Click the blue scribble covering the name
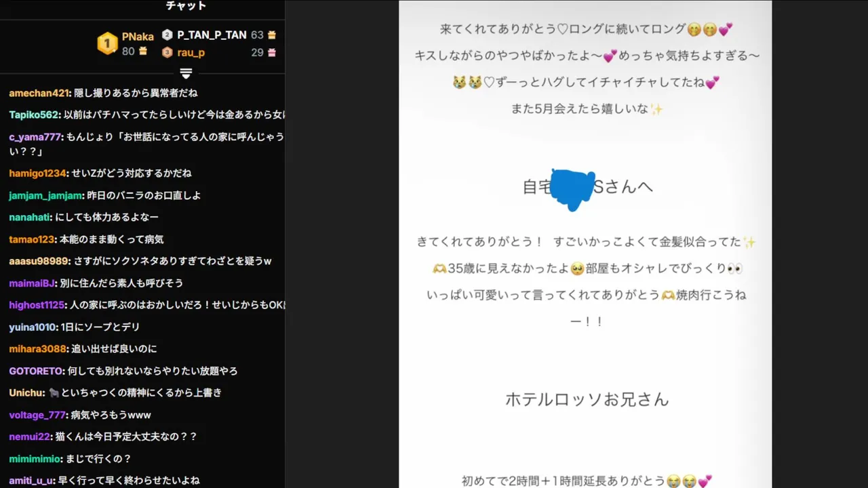Image resolution: width=868 pixels, height=488 pixels. pos(573,188)
